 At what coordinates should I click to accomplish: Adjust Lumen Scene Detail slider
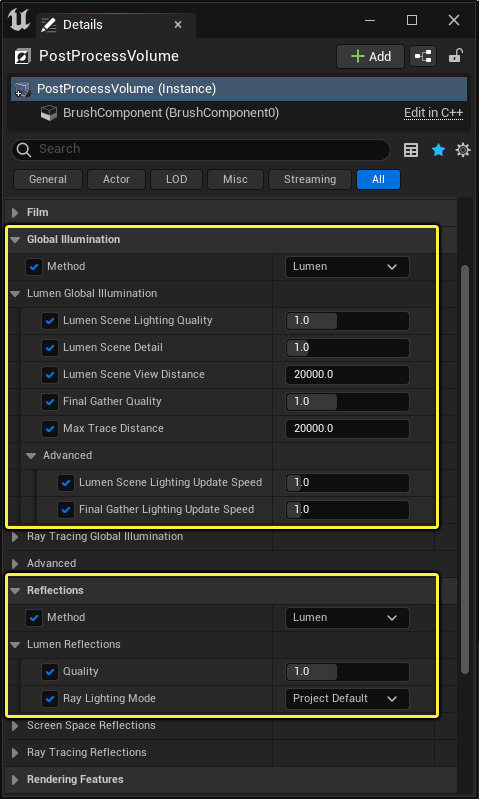(347, 348)
